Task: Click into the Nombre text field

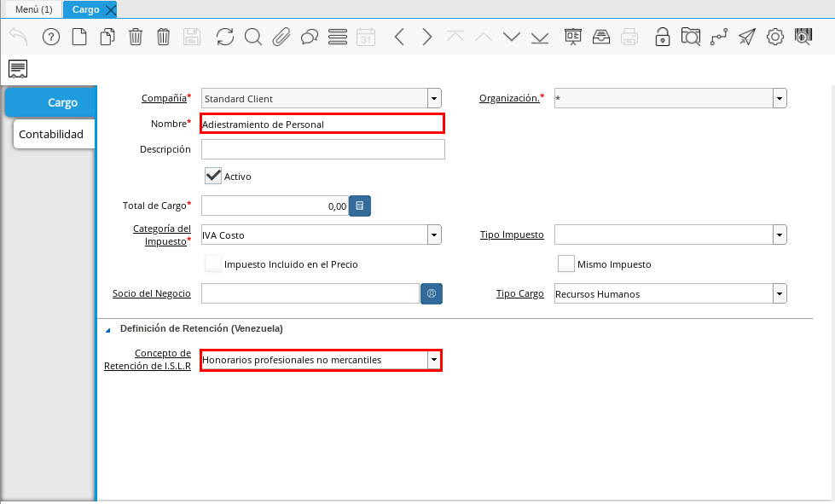Action: (x=322, y=124)
